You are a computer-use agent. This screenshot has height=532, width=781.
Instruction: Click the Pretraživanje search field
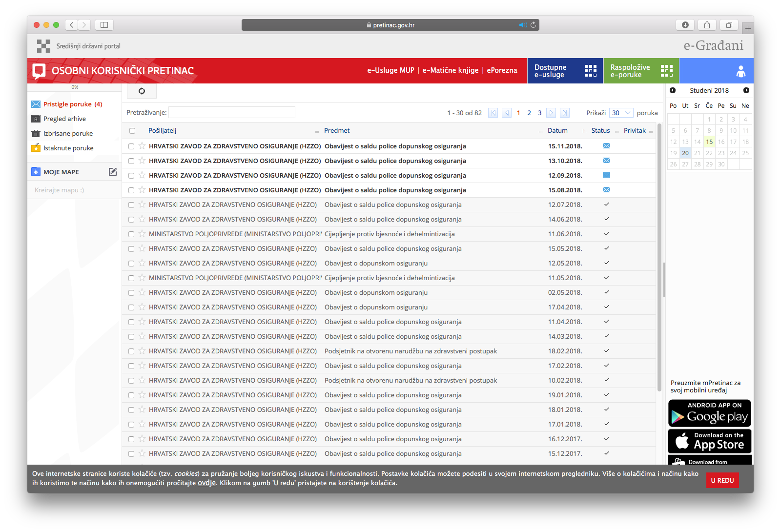232,113
